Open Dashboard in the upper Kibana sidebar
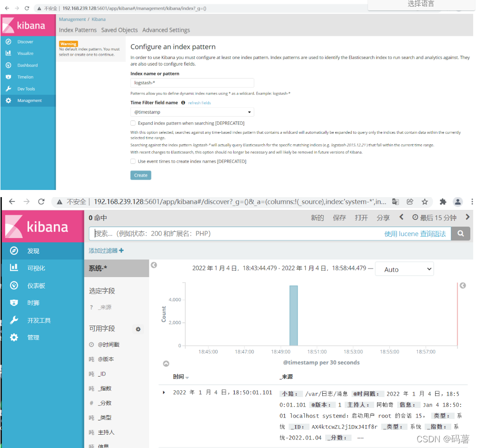Screen dimensions: 477x448 coord(28,65)
